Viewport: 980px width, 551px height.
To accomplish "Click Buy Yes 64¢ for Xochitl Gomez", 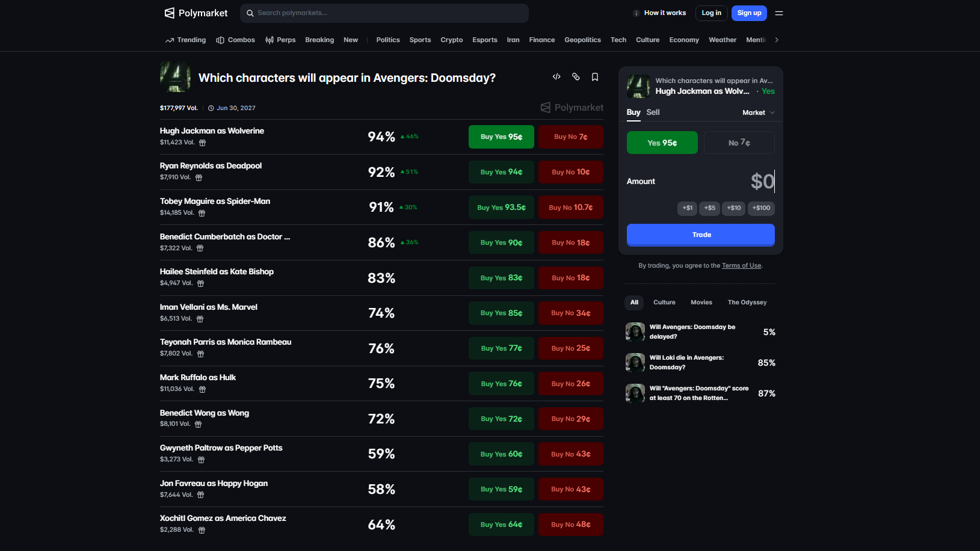I will coord(501,525).
